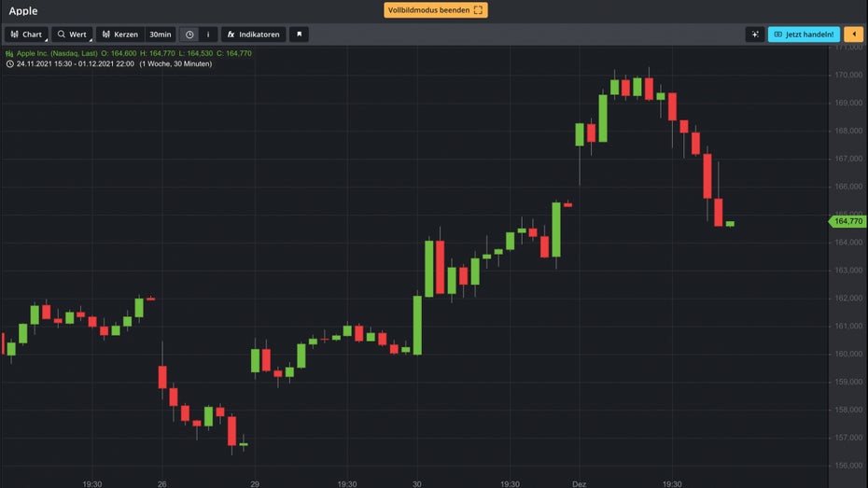Viewport: 868px width, 488px height.
Task: Toggle the clock time-display button
Action: [189, 35]
